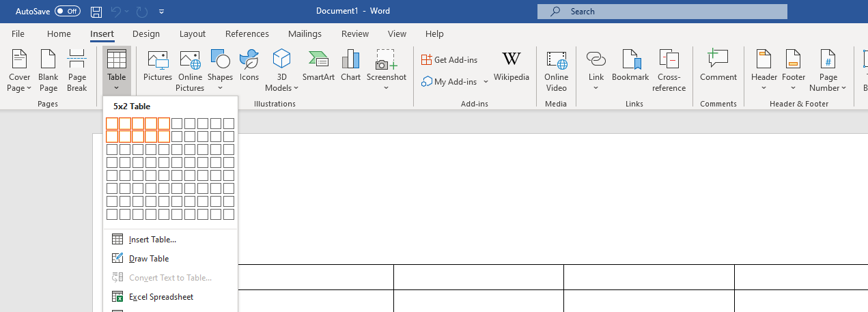Insert a Page Break
868x312 pixels.
tap(77, 70)
